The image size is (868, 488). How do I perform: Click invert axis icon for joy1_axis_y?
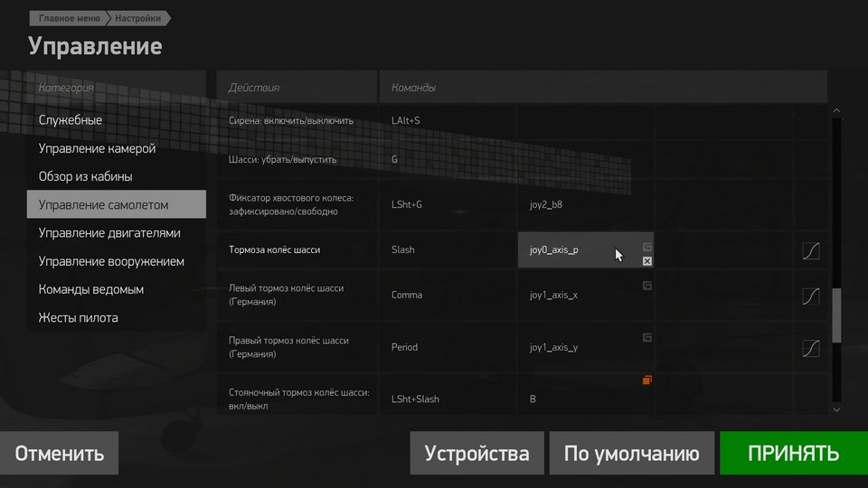[647, 337]
